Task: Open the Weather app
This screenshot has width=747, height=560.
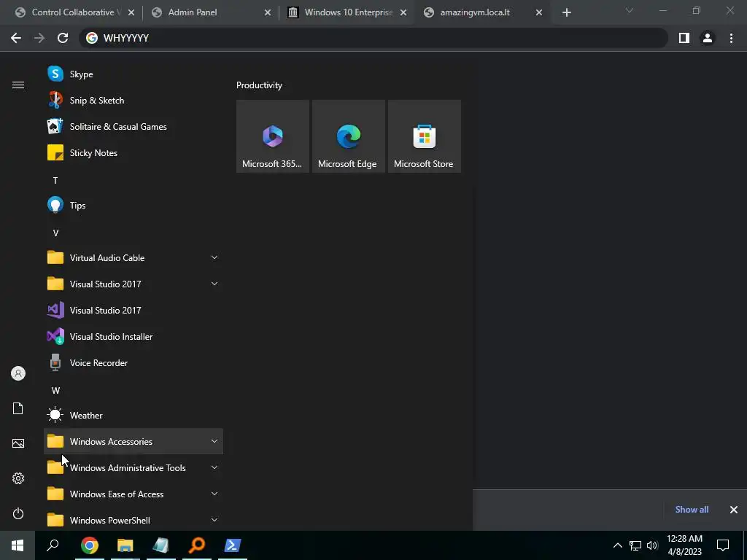Action: [133, 415]
